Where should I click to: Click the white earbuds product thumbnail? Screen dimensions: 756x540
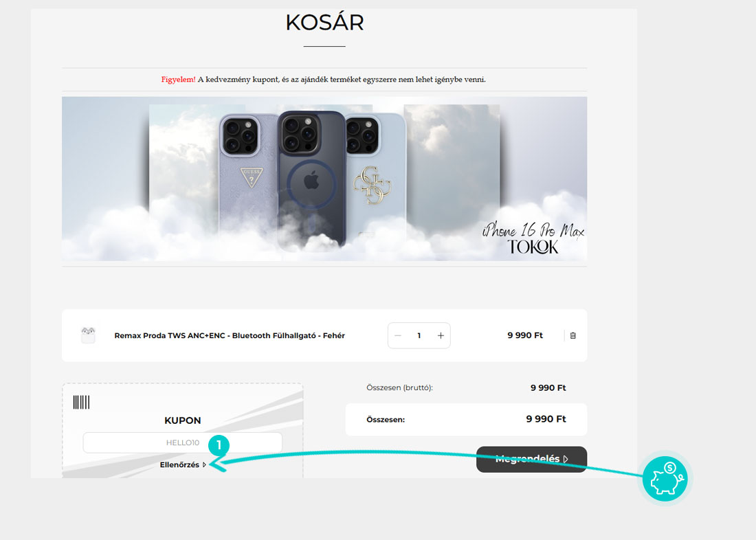pyautogui.click(x=88, y=335)
